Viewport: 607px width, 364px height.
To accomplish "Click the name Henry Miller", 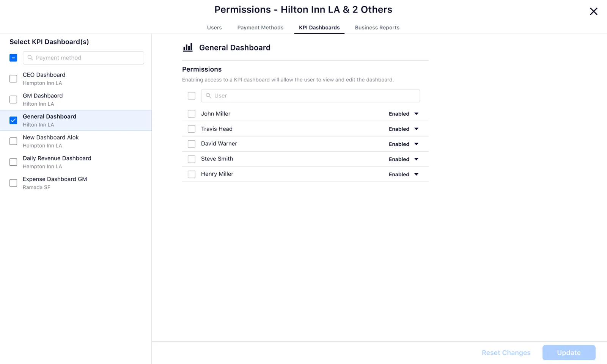I will [217, 174].
